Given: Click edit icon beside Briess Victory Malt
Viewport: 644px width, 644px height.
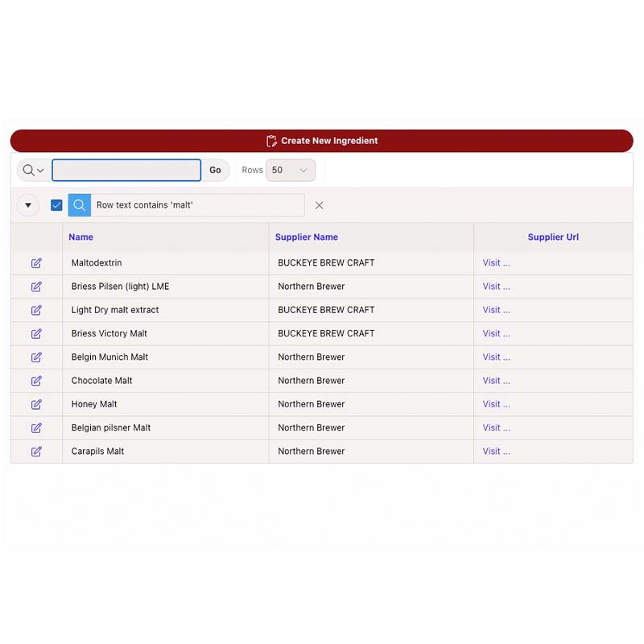Looking at the screenshot, I should [36, 333].
